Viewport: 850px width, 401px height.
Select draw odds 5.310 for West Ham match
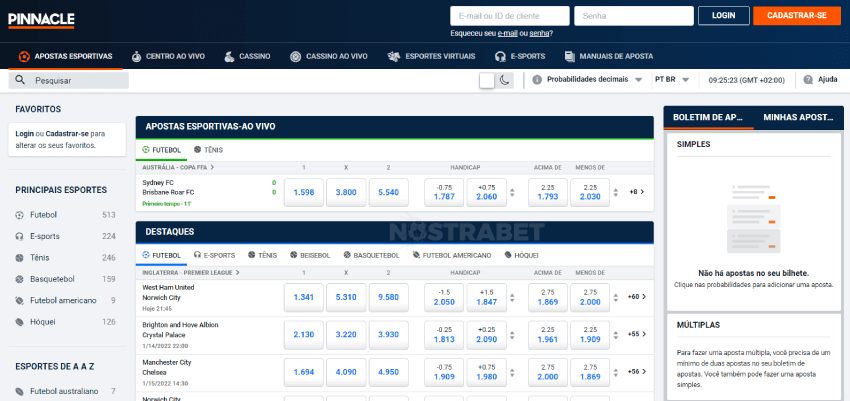346,297
